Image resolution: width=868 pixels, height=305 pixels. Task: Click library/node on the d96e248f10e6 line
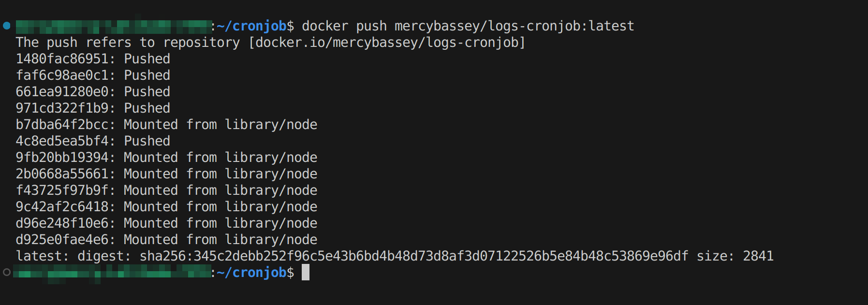pyautogui.click(x=271, y=223)
